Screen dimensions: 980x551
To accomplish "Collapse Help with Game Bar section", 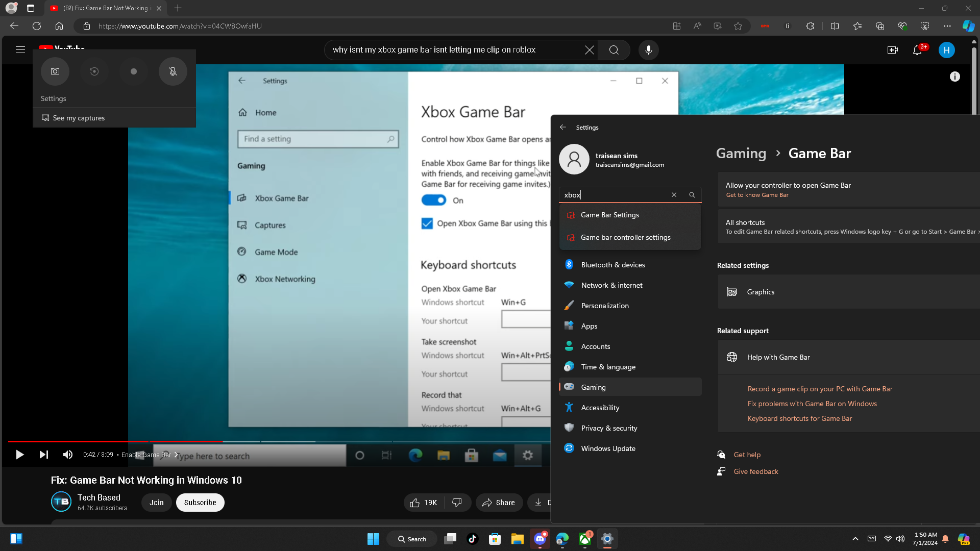I will (849, 357).
